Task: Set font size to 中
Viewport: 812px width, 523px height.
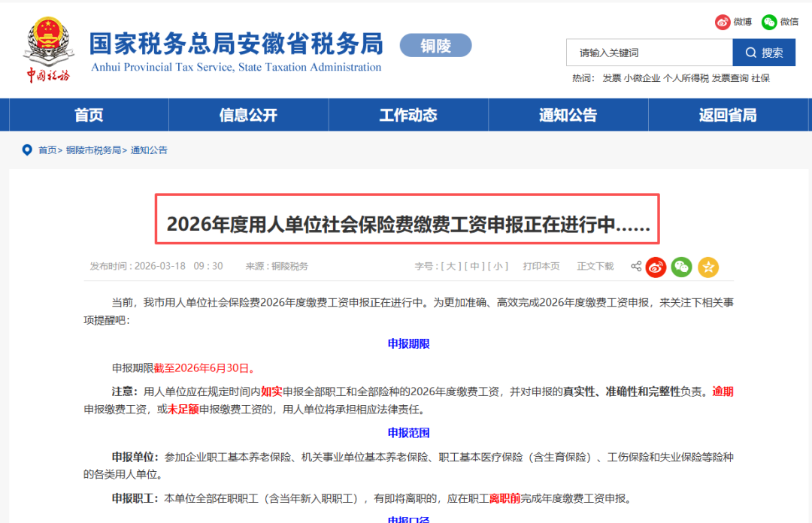Action: click(x=474, y=266)
